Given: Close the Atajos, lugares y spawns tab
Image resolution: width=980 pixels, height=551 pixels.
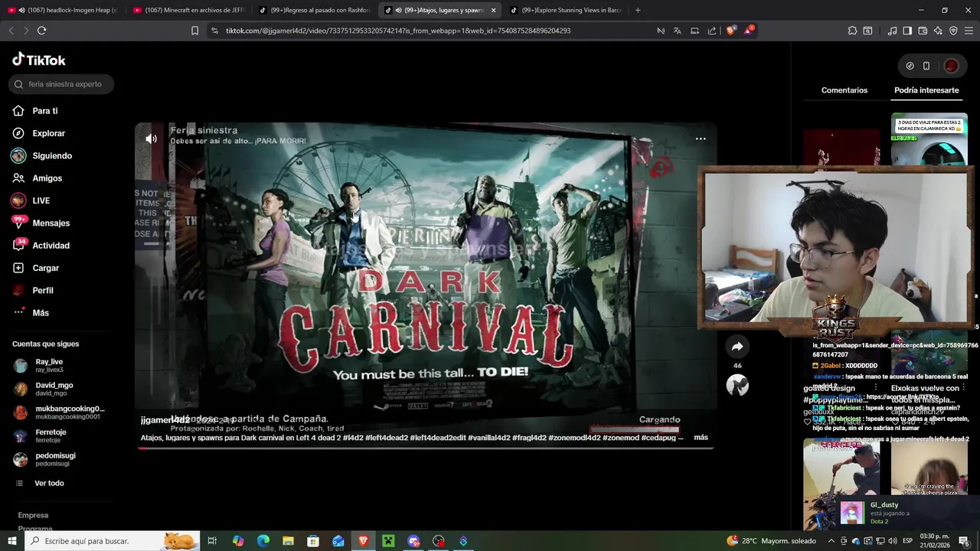Looking at the screenshot, I should point(493,10).
